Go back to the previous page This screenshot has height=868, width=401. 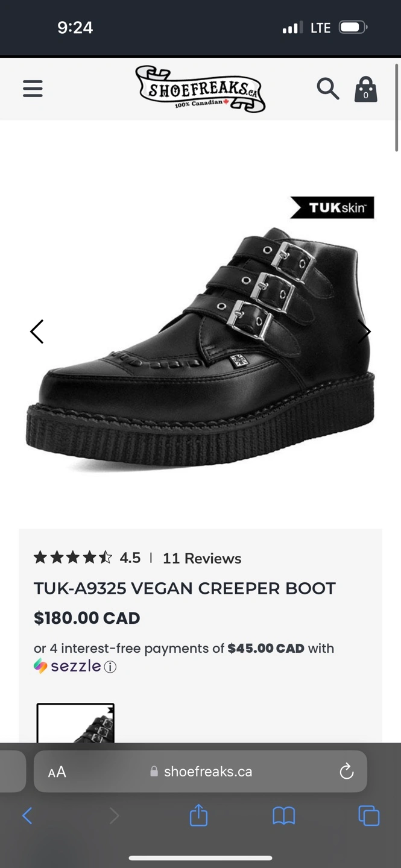click(x=27, y=816)
